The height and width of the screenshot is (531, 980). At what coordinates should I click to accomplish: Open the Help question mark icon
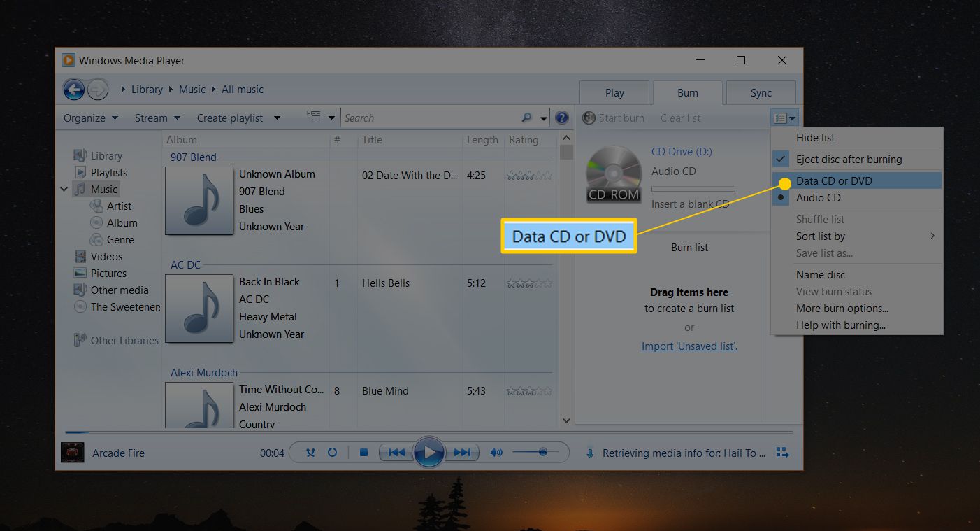pos(561,118)
